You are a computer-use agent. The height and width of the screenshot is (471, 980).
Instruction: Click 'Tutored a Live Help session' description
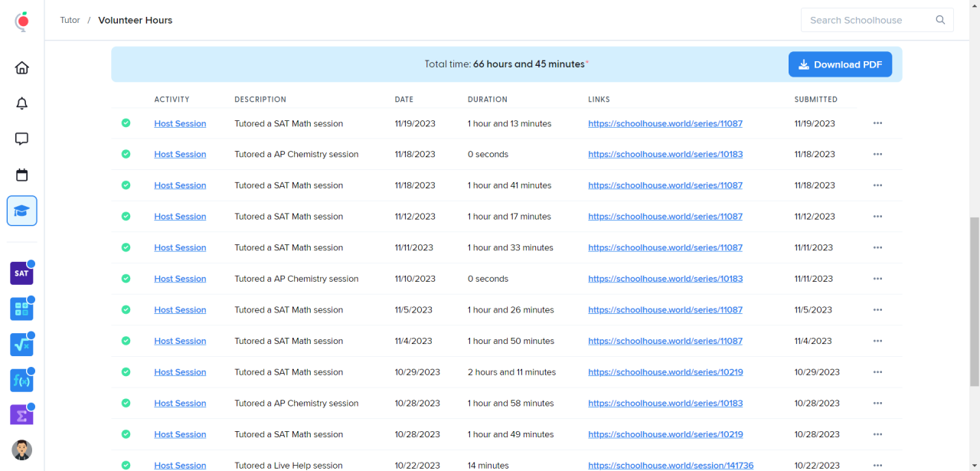pyautogui.click(x=289, y=466)
